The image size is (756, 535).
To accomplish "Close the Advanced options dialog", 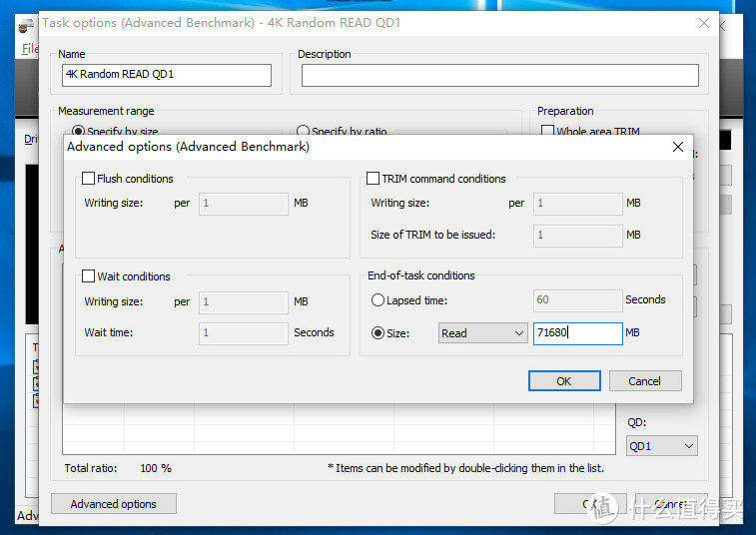I will pyautogui.click(x=678, y=147).
